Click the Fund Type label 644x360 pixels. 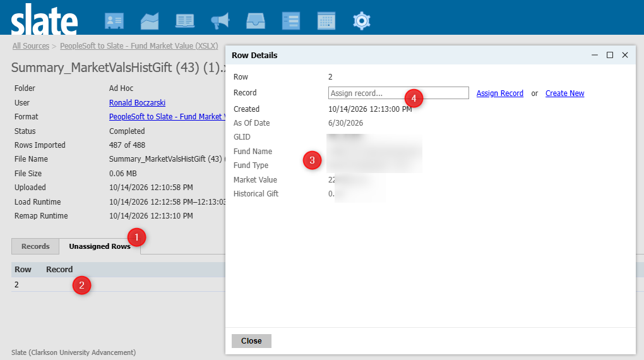(x=251, y=165)
